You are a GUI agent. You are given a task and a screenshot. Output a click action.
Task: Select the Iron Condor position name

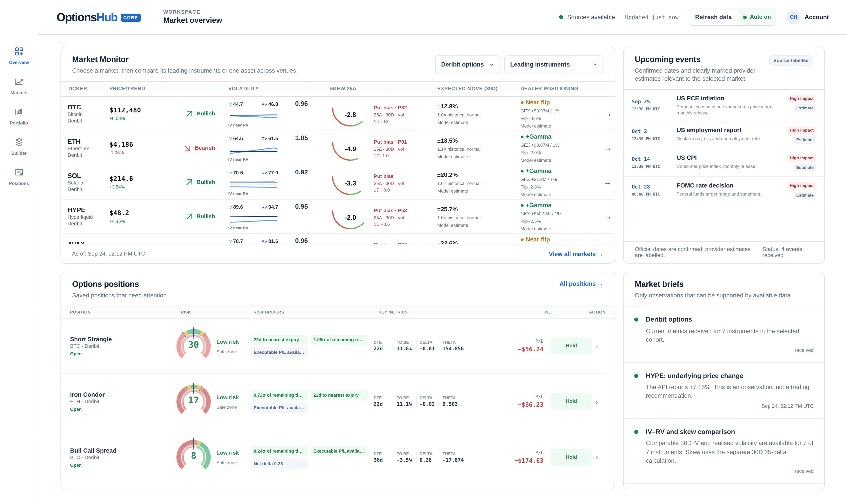pos(87,394)
